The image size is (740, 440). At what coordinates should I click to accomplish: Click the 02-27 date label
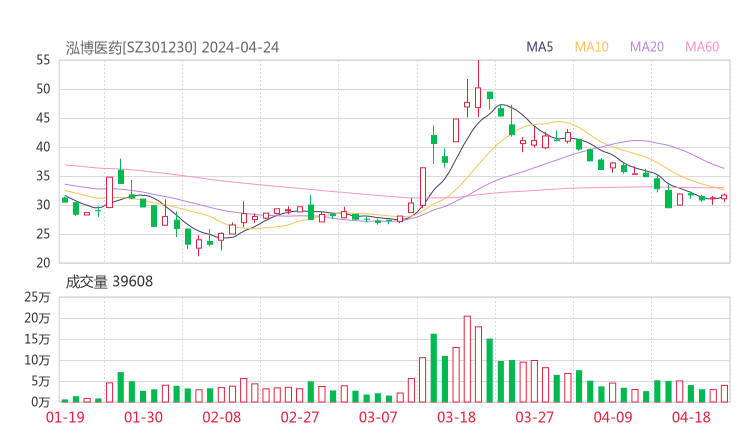(x=300, y=417)
